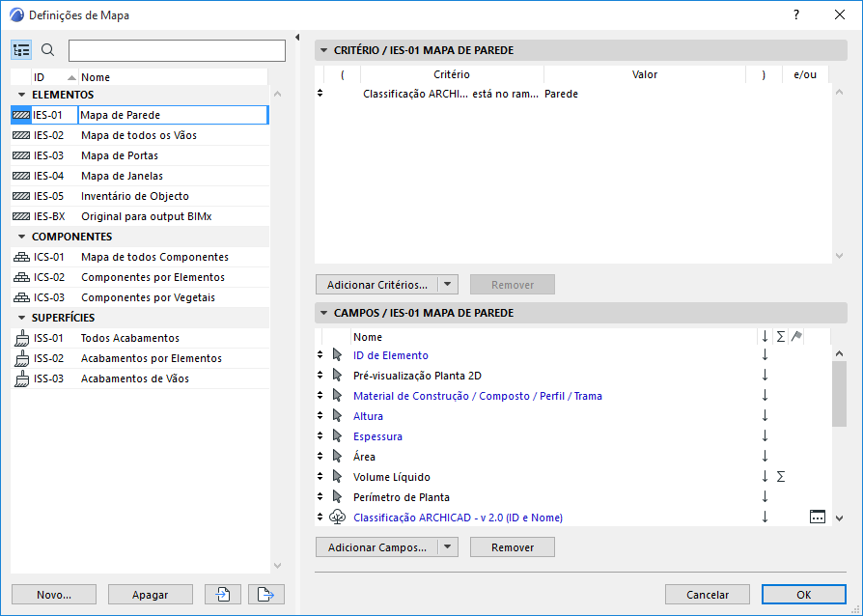Toggle the sort arrow for Perímetro de Planta
Screen dimensions: 863x616
(765, 497)
